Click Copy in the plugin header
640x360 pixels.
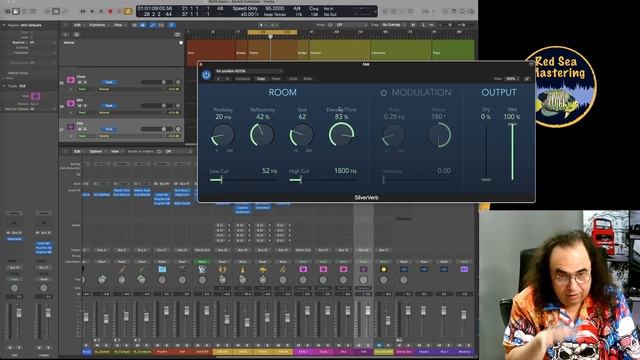pos(260,78)
